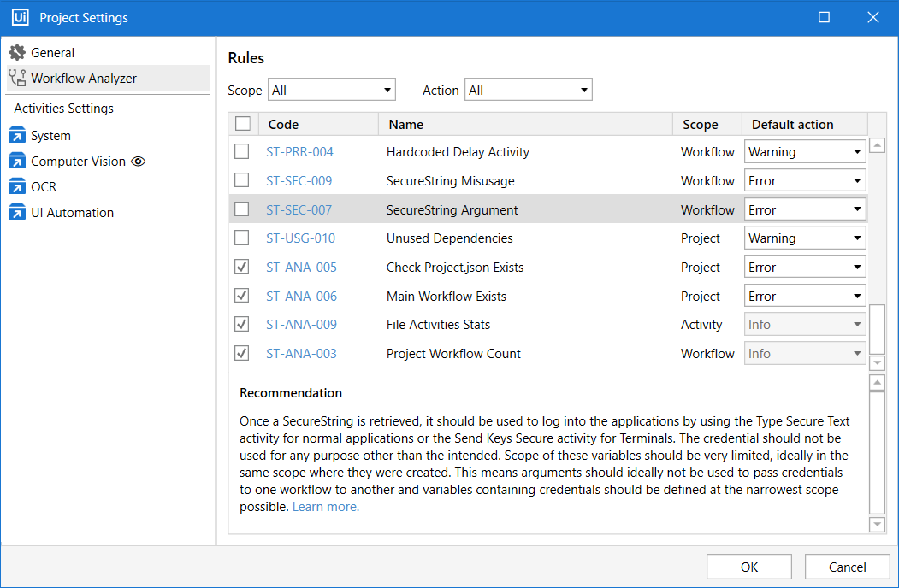
Task: Open the Action filter dropdown
Action: tap(529, 90)
